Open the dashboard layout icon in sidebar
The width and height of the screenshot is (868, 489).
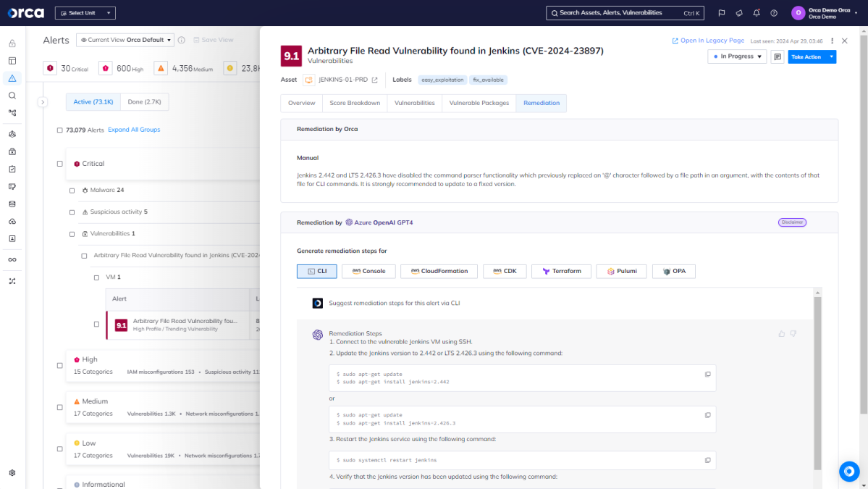click(12, 61)
